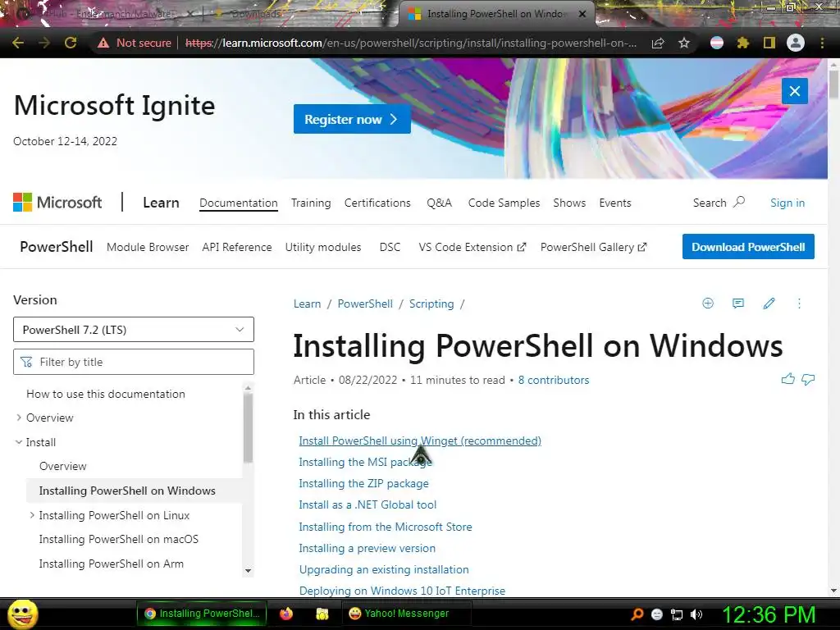Screen dimensions: 840x630
Task: Open the share page icon in address bar
Action: (x=658, y=43)
